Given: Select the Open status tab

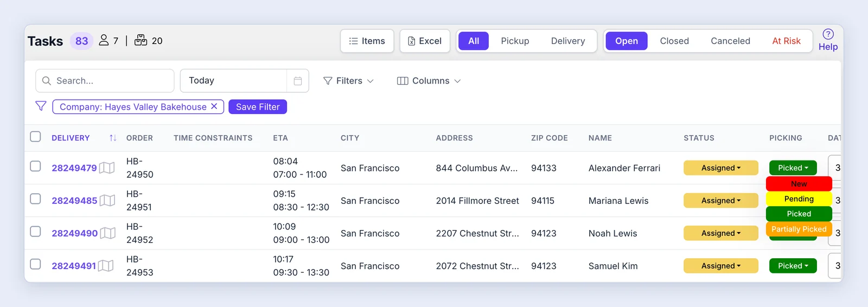Looking at the screenshot, I should (627, 41).
